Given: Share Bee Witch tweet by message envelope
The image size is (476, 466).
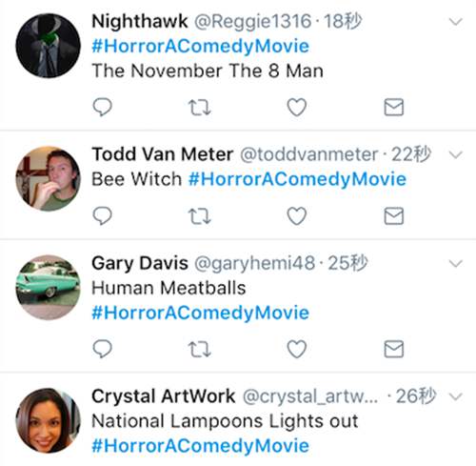Looking at the screenshot, I should pos(394,216).
